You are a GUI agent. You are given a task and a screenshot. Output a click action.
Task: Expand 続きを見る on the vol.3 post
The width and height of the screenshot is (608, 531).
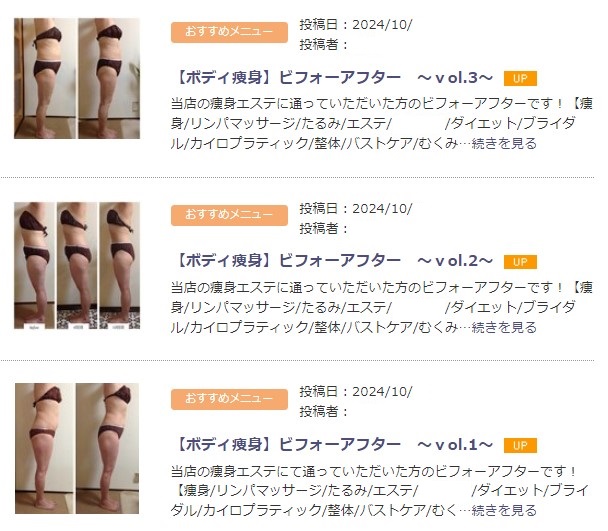(x=504, y=144)
